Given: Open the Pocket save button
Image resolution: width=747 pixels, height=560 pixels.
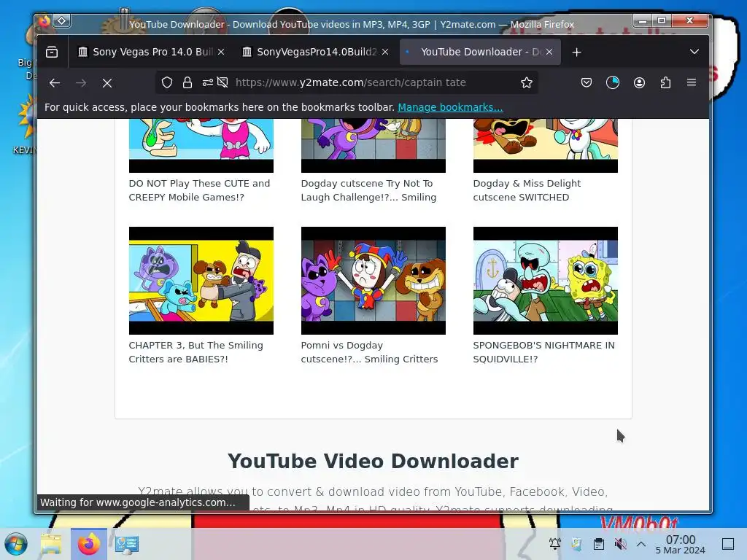Looking at the screenshot, I should point(587,82).
